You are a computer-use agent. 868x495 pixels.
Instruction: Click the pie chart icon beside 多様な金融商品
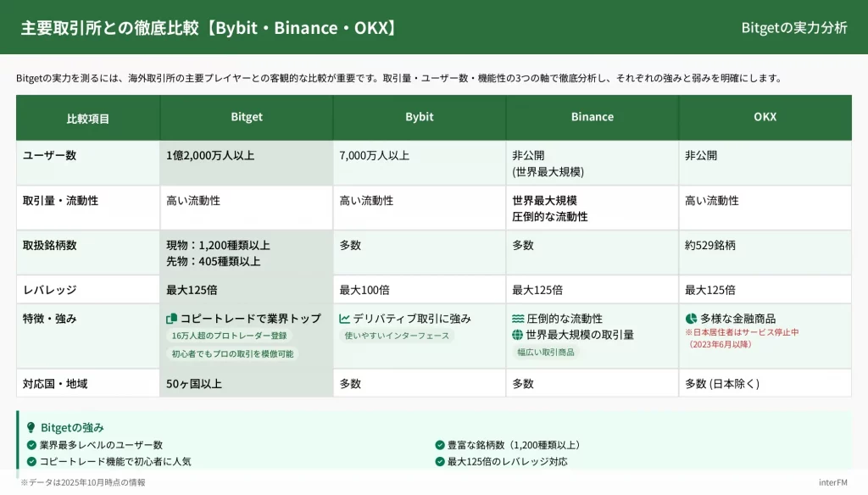(x=691, y=319)
